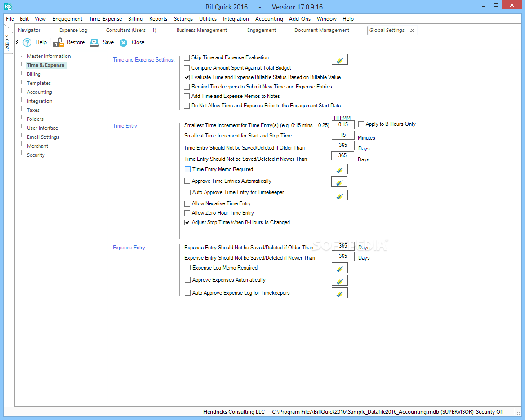Uncheck Adjust Stop Time When B-Hours is Changed
The image size is (525, 420).
coord(187,222)
